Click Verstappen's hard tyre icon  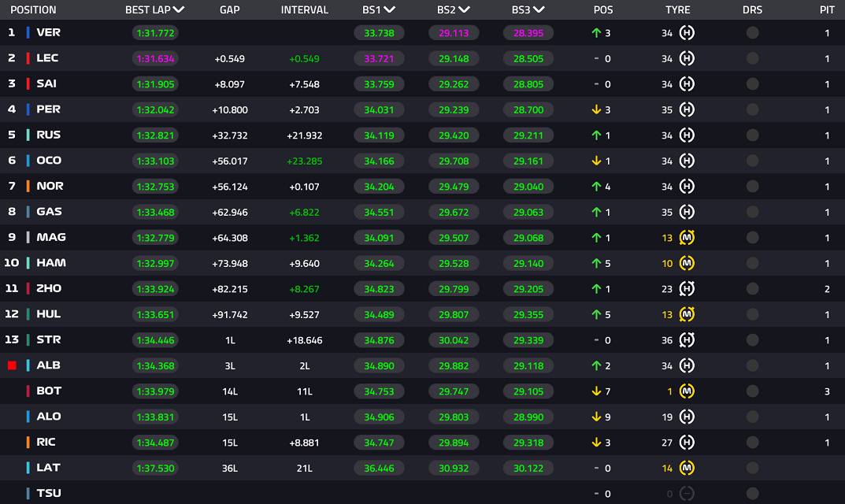coord(687,33)
